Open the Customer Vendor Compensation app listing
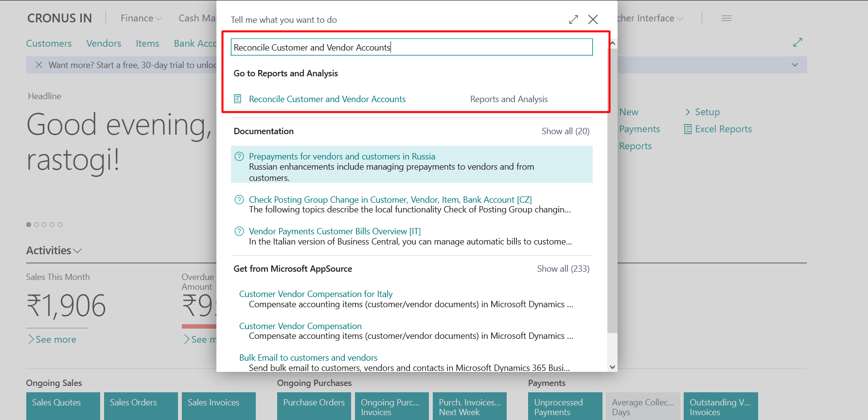 point(301,326)
